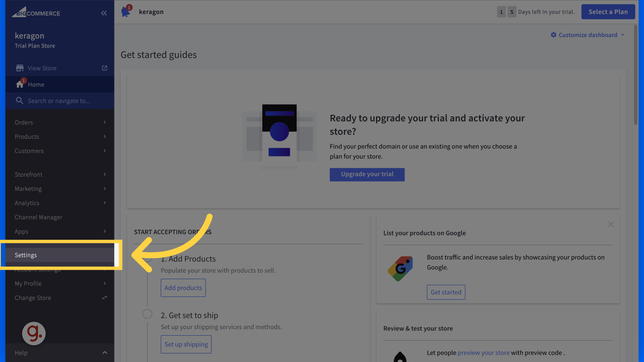This screenshot has width=644, height=362.
Task: Click the Google logo on the products card
Action: [x=400, y=268]
